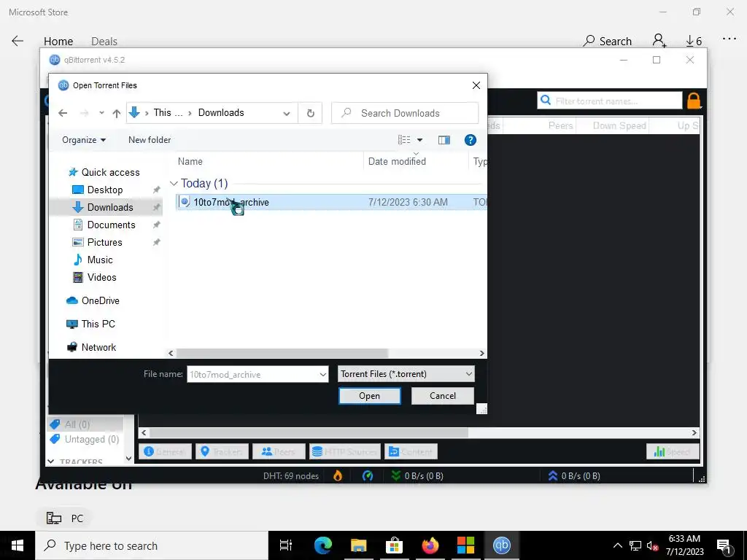This screenshot has height=560, width=747.
Task: Click the orange lock icon in qBittorrent
Action: [x=694, y=101]
